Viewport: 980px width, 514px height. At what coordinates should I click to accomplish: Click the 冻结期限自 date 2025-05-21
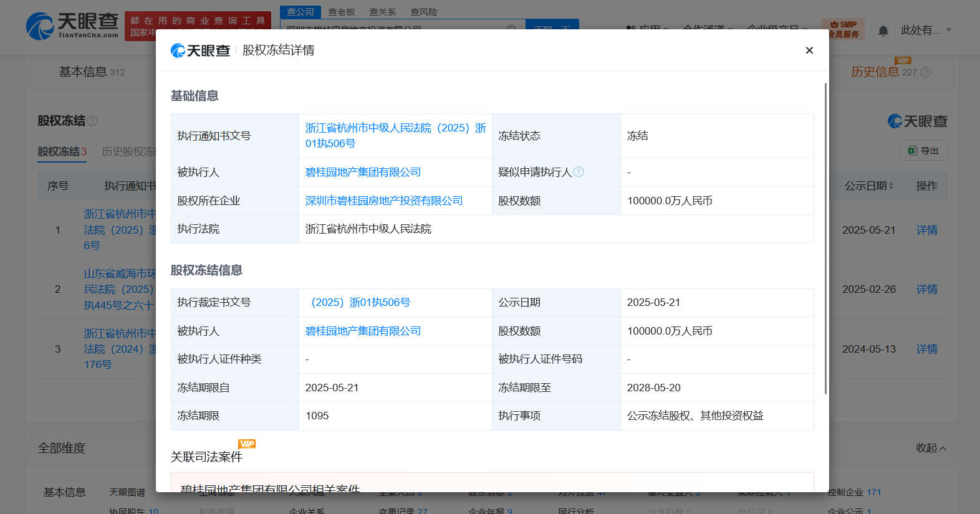[332, 388]
